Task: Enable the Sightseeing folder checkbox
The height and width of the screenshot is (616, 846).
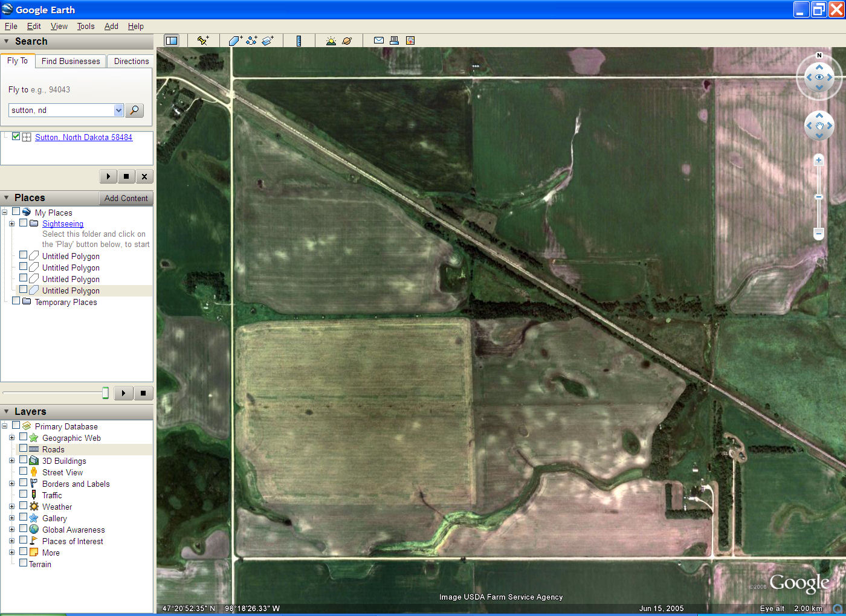Action: [x=24, y=223]
